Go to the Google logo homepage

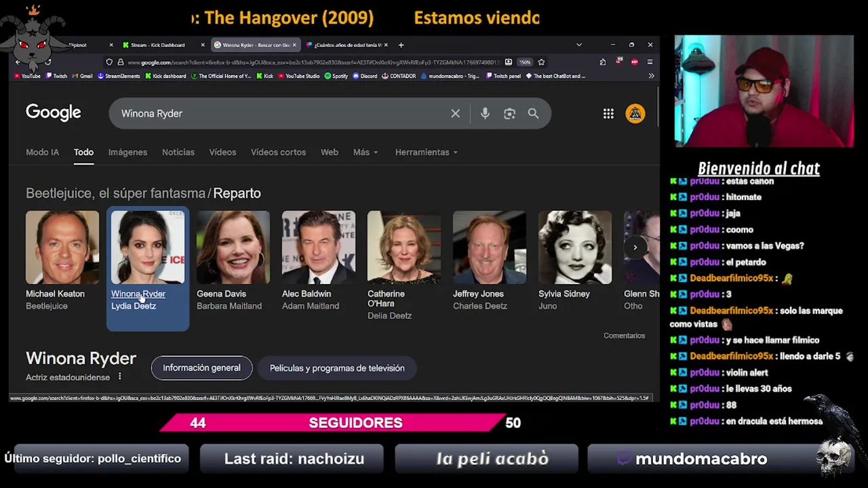[54, 113]
